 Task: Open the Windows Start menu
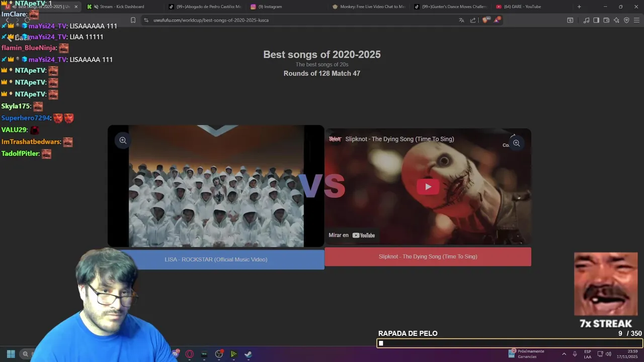[x=11, y=354]
